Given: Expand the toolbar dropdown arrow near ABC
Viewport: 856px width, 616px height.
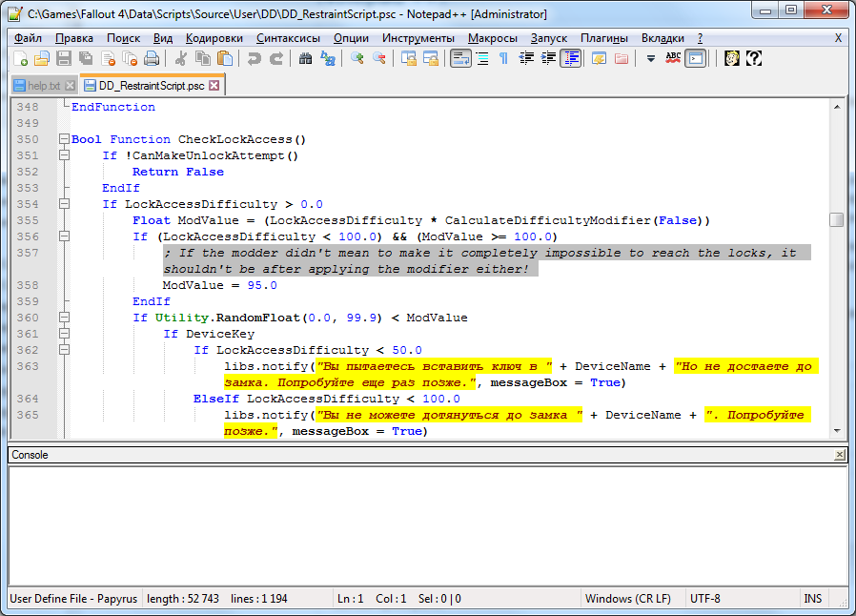Looking at the screenshot, I should pos(651,59).
